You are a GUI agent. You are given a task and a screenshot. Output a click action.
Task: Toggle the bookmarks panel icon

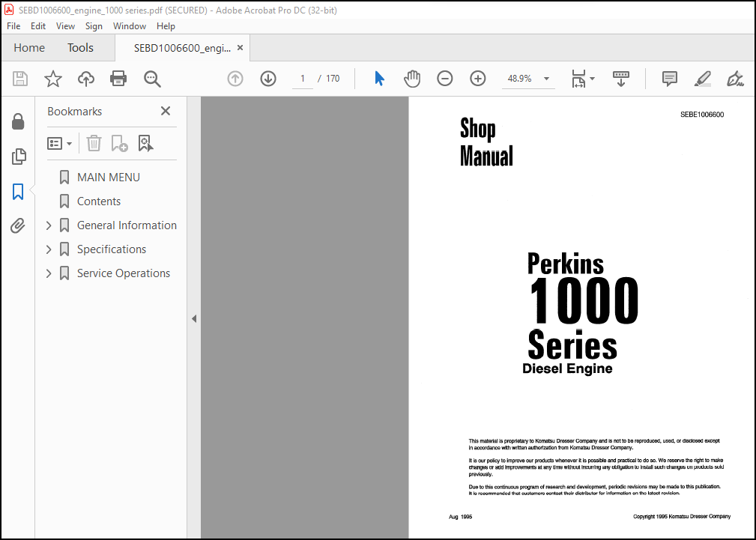(x=18, y=192)
